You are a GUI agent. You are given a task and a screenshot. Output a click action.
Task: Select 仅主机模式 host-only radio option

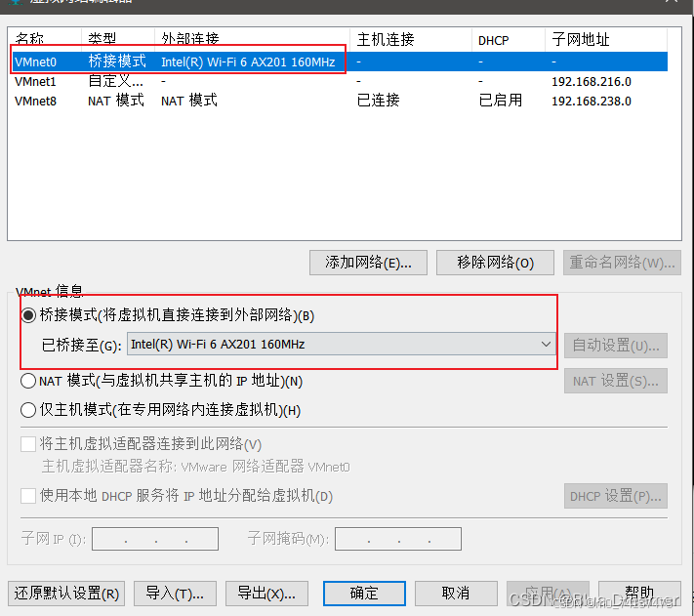click(28, 410)
